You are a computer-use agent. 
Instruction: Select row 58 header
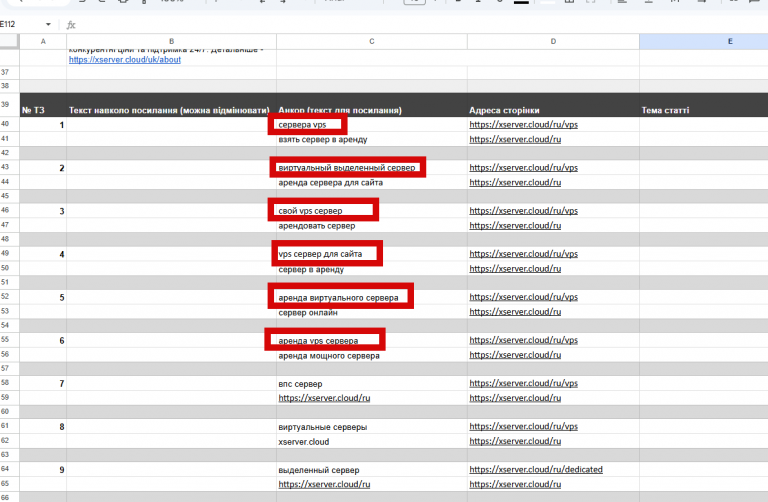click(x=9, y=382)
